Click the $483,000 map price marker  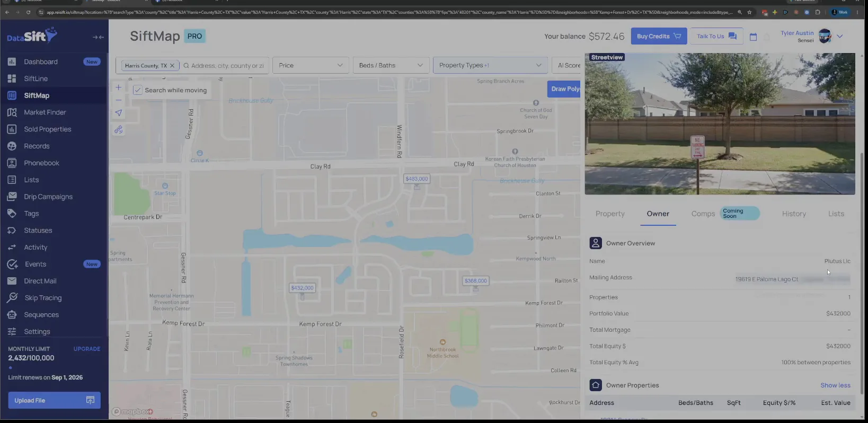pyautogui.click(x=417, y=179)
